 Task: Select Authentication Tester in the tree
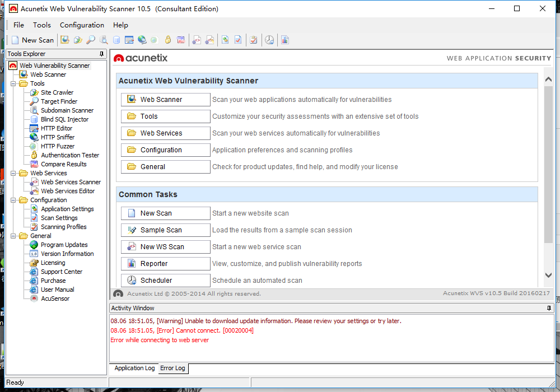coord(70,155)
